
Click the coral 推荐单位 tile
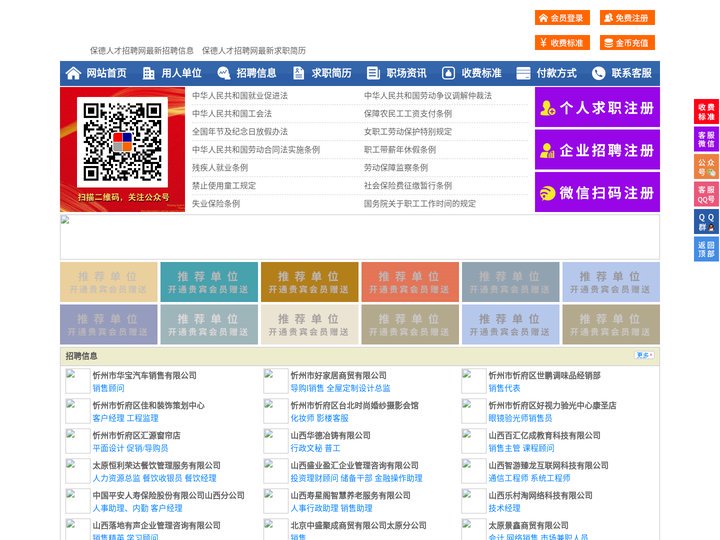click(410, 282)
